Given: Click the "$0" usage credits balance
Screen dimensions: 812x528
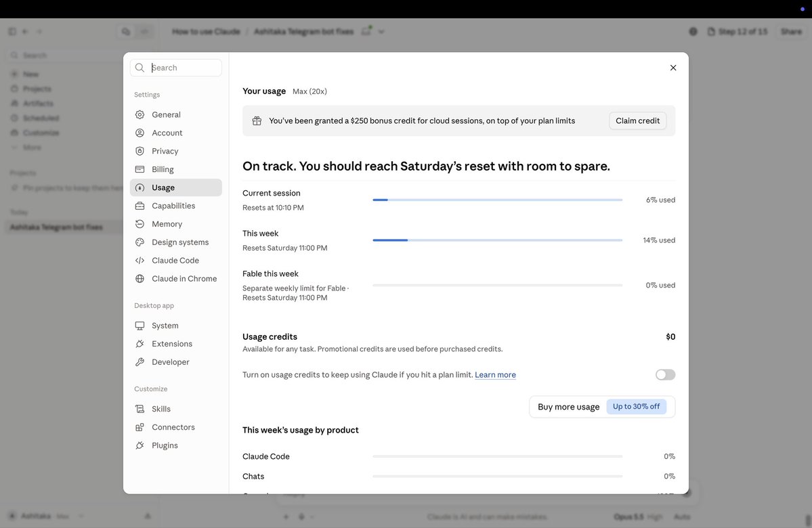Looking at the screenshot, I should click(x=670, y=337).
